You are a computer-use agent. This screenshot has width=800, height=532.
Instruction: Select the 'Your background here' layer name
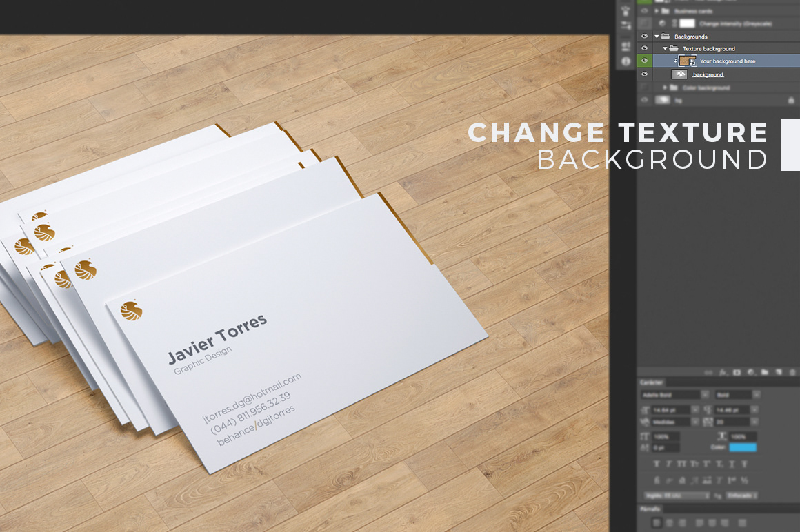728,61
